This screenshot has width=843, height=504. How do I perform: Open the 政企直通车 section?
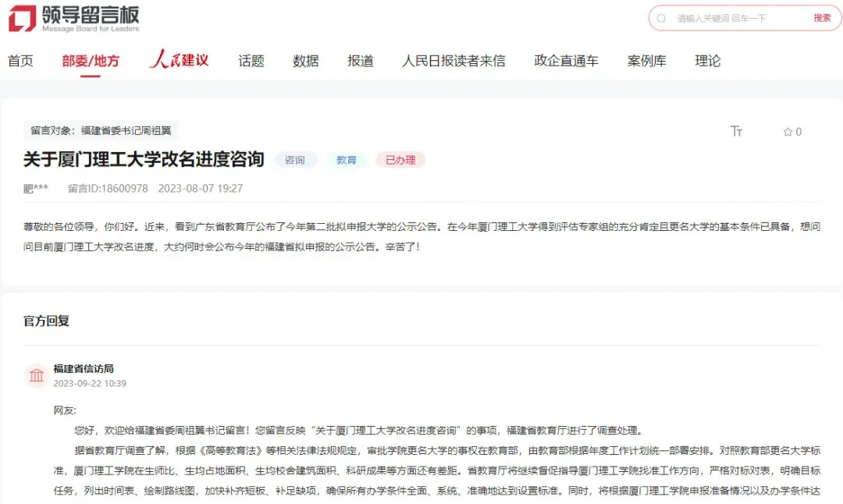click(x=565, y=59)
